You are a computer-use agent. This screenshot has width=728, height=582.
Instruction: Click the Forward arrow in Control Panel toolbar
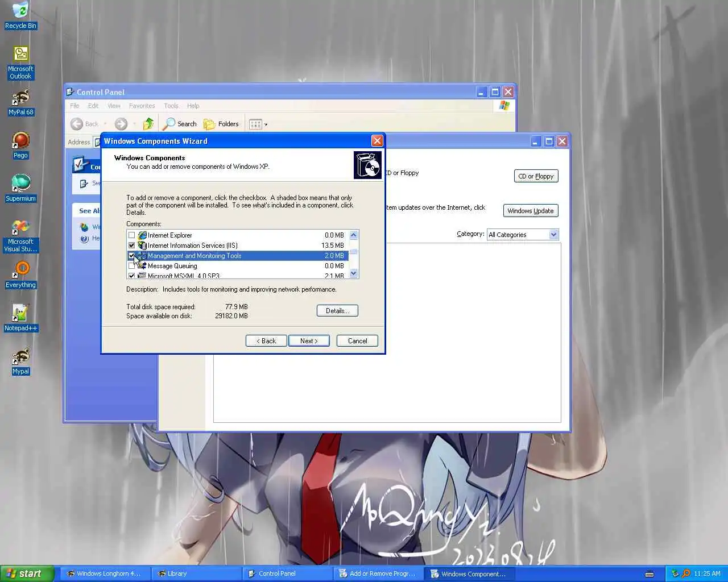coord(121,123)
